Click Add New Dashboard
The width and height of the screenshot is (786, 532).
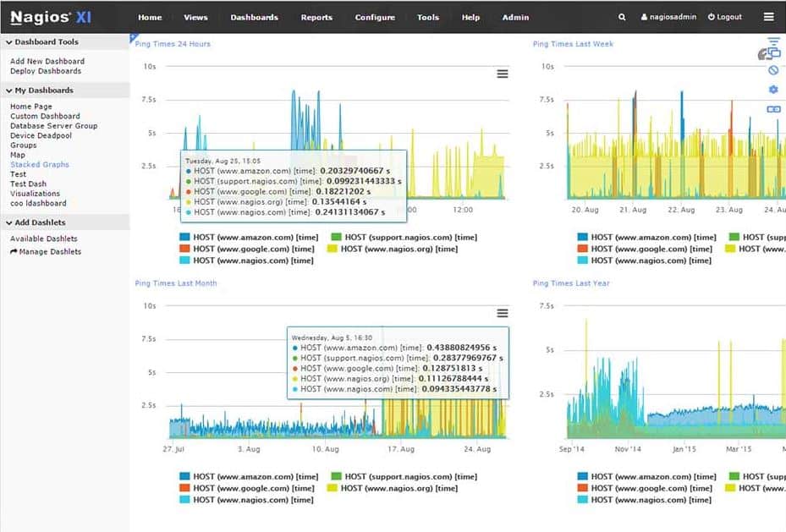[47, 61]
